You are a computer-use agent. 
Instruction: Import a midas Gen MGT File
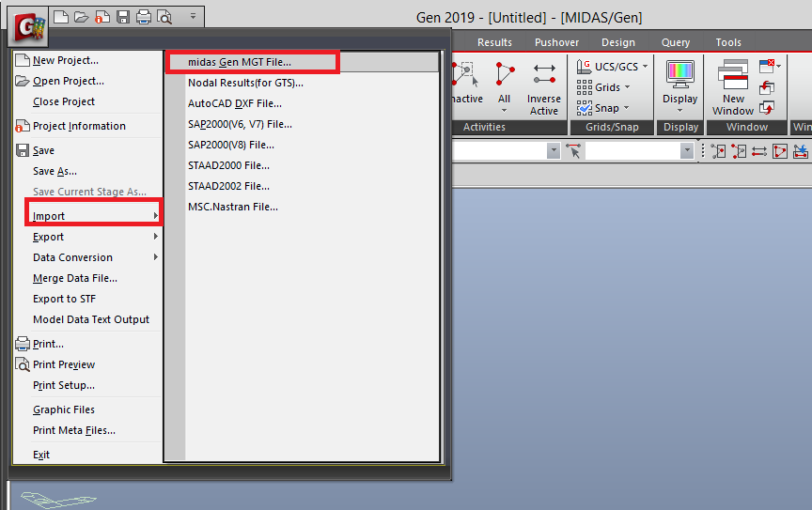click(303, 62)
